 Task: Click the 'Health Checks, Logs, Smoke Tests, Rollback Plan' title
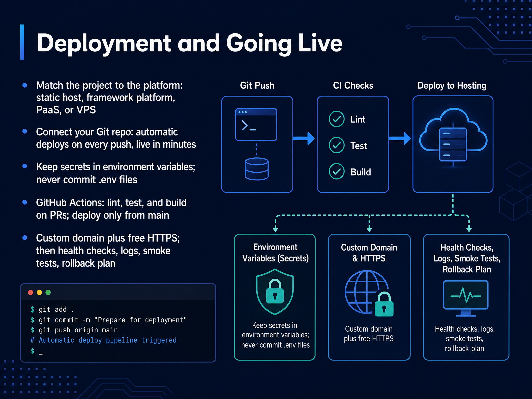pos(467,258)
